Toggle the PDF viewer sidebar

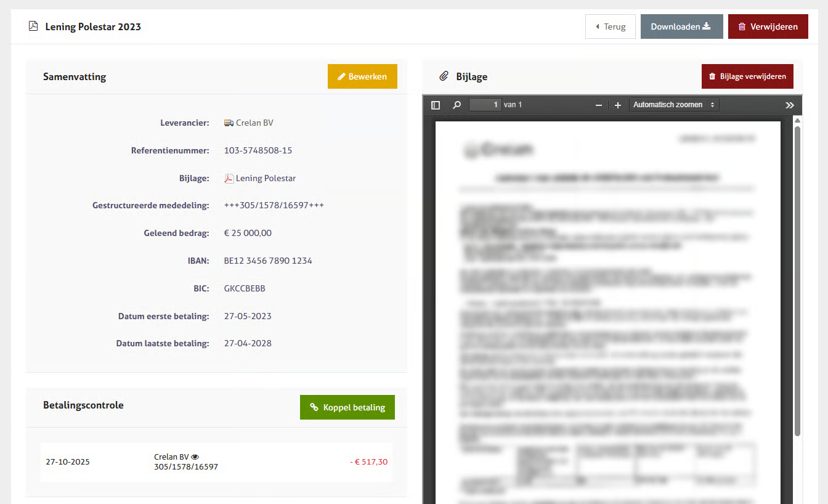[x=436, y=105]
